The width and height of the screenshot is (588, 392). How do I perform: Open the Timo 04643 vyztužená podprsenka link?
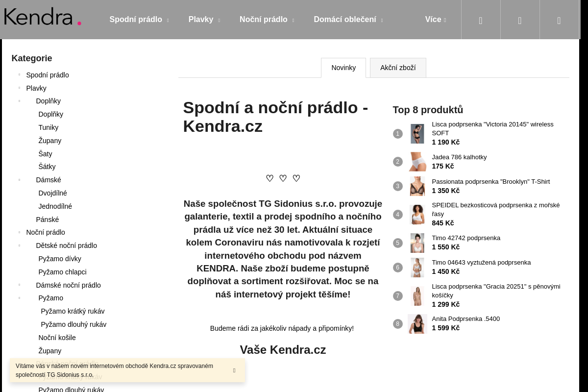(x=481, y=263)
